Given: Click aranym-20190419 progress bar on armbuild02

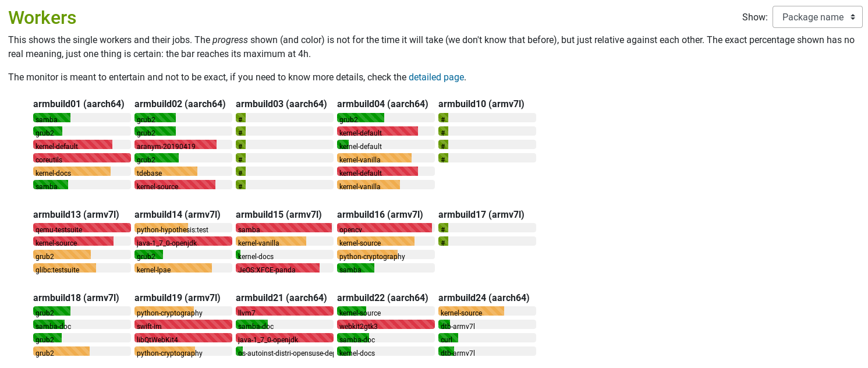Looking at the screenshot, I should [183, 144].
